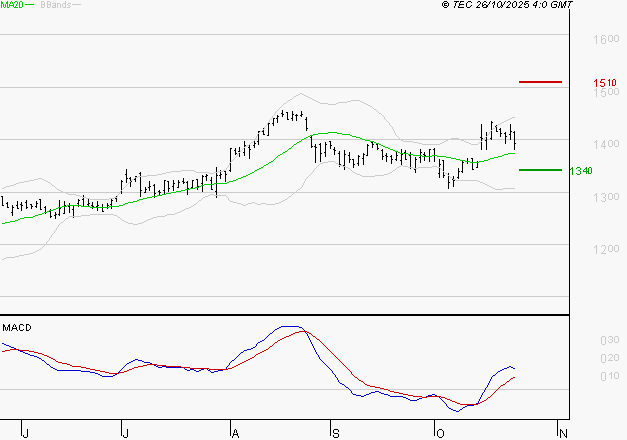Click the green support line at 1340
The height and width of the screenshot is (440, 627).
pos(540,170)
